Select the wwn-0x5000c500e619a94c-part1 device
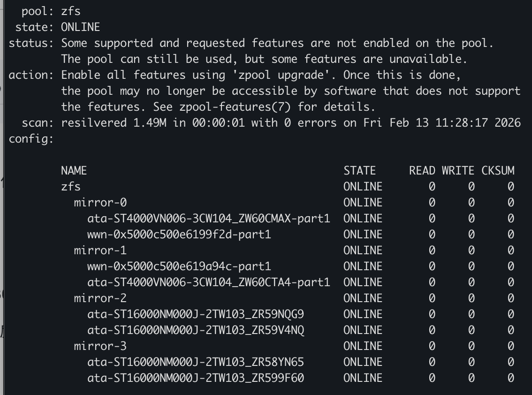 (x=179, y=266)
